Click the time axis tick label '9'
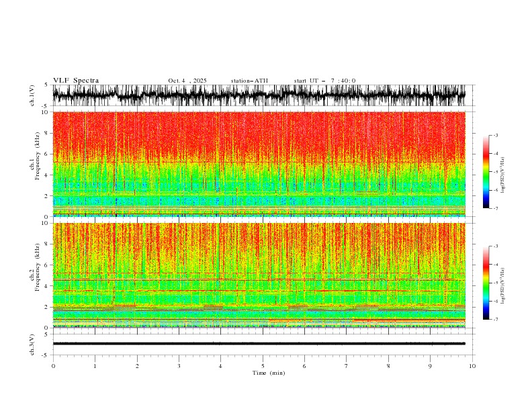Image resolution: width=532 pixels, height=411 pixels. tap(430, 366)
